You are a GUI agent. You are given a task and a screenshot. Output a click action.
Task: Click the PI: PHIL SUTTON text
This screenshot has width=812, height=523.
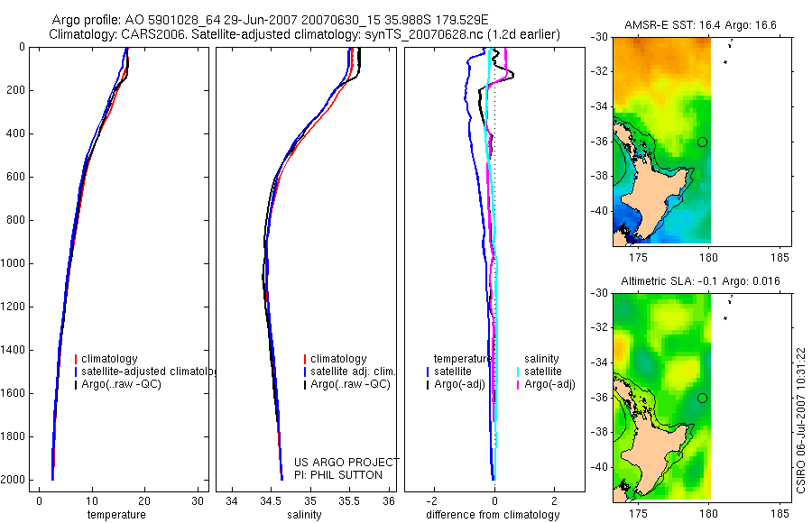click(x=338, y=475)
